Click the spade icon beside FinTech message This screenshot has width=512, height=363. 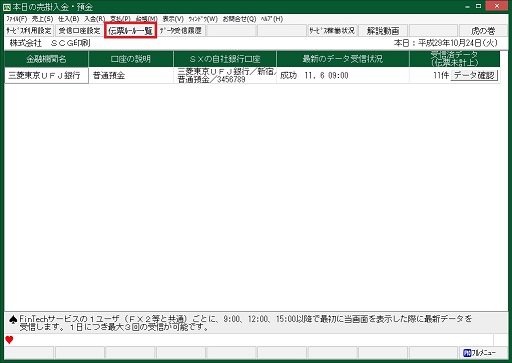tap(13, 320)
